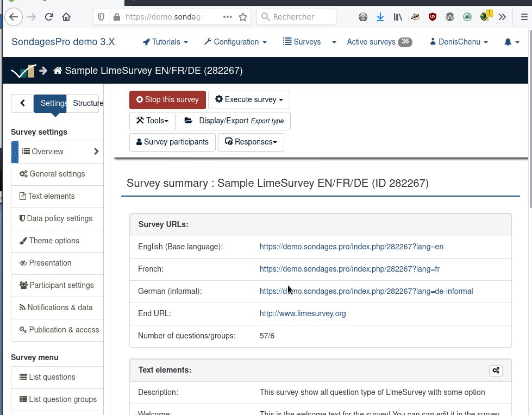Click the Text elements gear settings icon

(496, 370)
